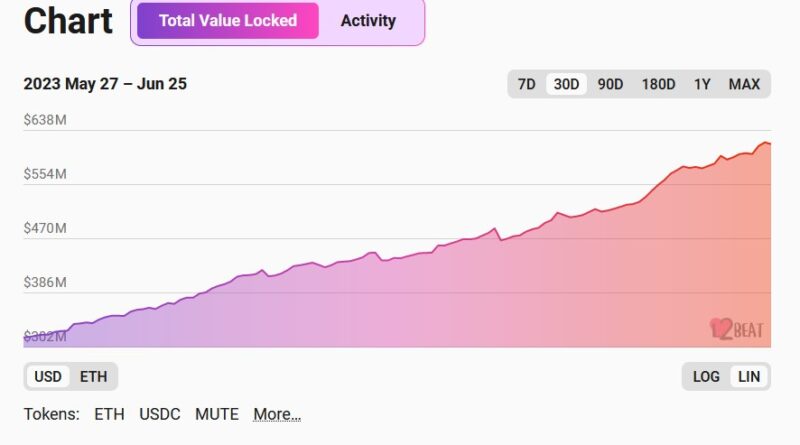Click the date range May 27 – Jun 25
The width and height of the screenshot is (800, 445).
click(x=105, y=84)
